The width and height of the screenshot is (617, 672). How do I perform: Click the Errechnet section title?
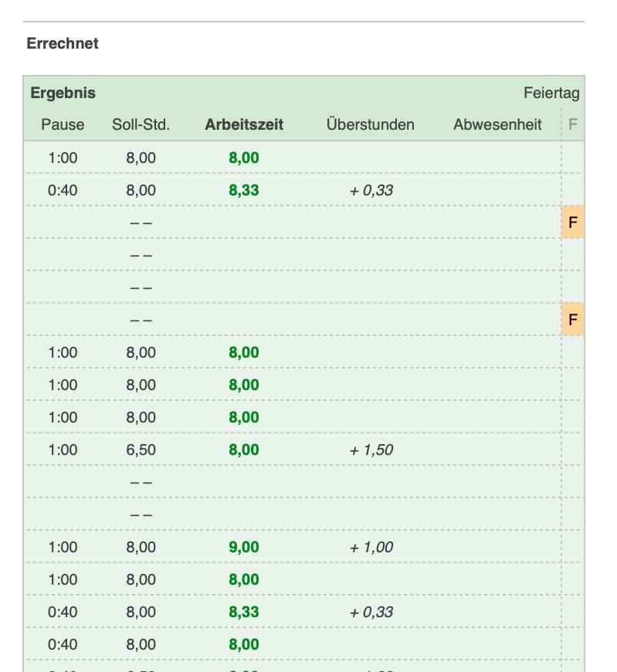63,44
